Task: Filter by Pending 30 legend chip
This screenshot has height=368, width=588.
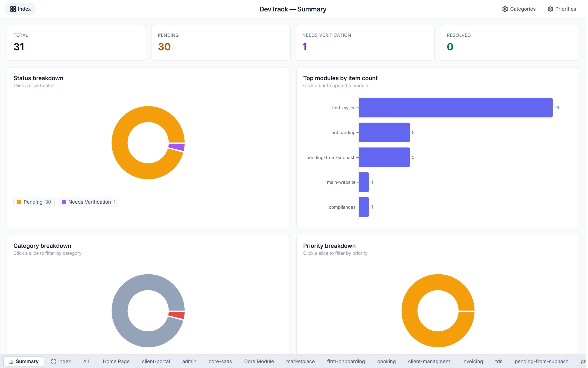Action: [x=34, y=202]
